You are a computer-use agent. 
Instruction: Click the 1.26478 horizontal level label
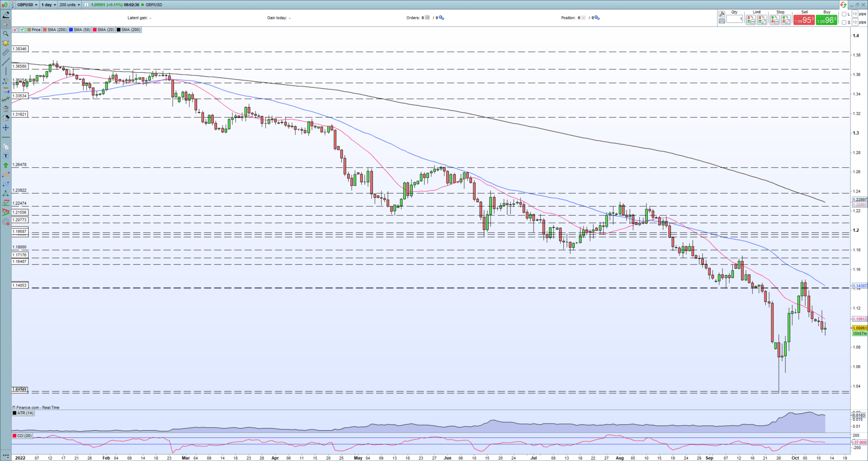click(19, 165)
